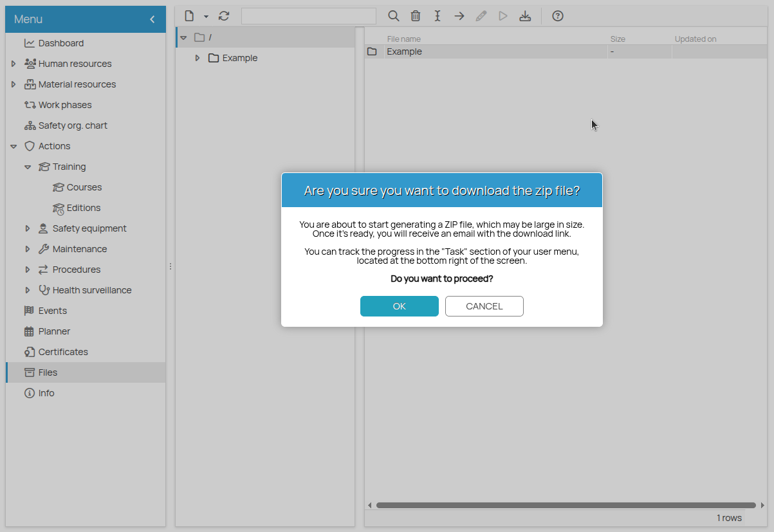774x532 pixels.
Task: Click the Procedures arrows icon
Action: (x=44, y=270)
